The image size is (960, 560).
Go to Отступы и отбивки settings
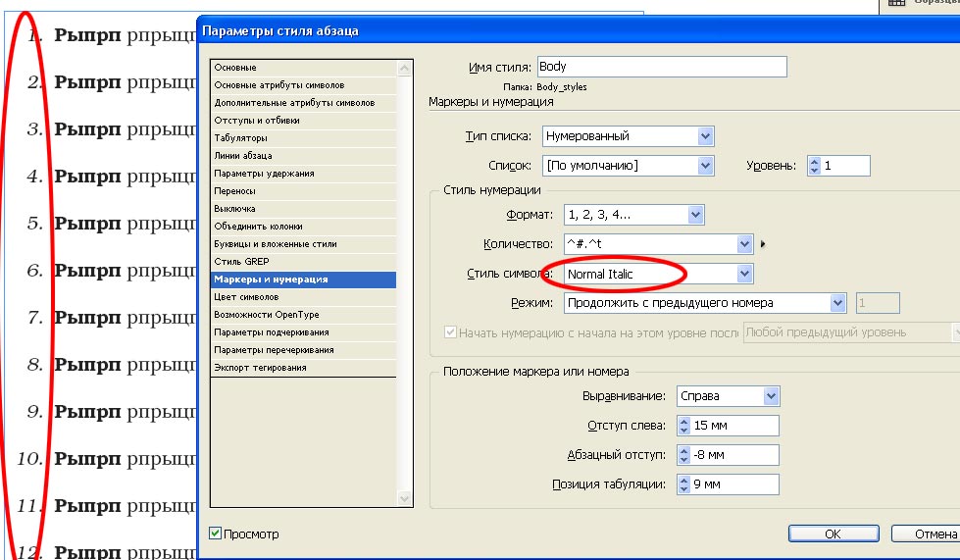click(304, 121)
